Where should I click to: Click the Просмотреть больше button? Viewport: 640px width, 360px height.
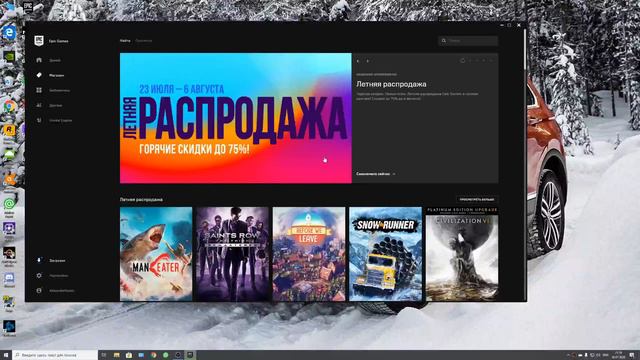(x=477, y=200)
